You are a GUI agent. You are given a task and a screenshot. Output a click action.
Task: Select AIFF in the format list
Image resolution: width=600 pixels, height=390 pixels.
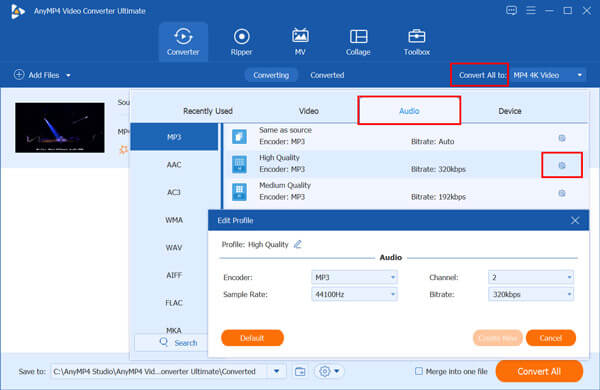pyautogui.click(x=174, y=275)
